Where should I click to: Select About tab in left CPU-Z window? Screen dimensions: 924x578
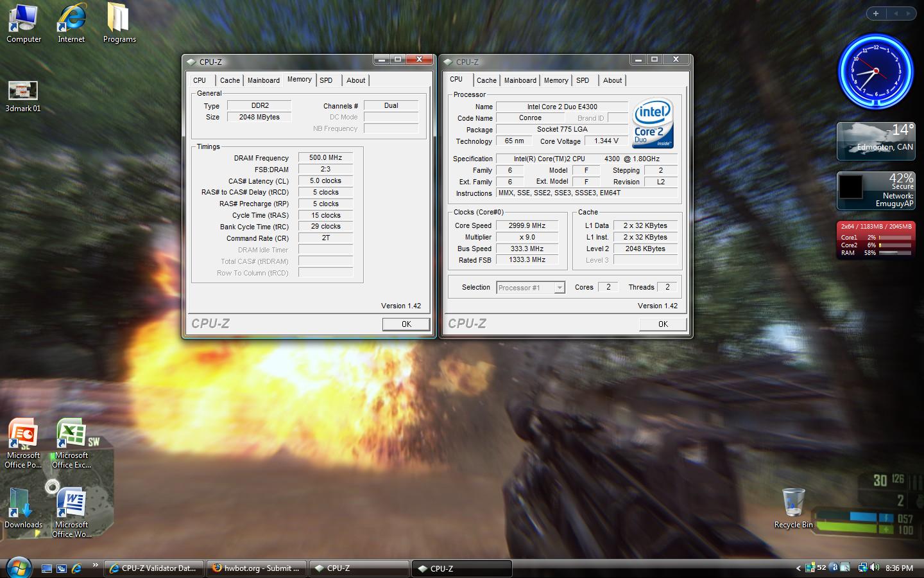coord(356,80)
